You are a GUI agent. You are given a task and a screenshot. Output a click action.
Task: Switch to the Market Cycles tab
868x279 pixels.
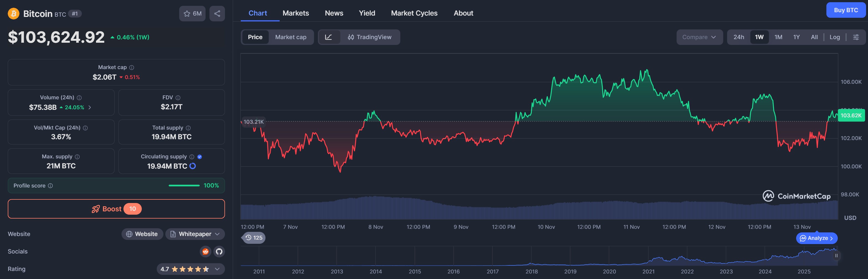(x=414, y=13)
